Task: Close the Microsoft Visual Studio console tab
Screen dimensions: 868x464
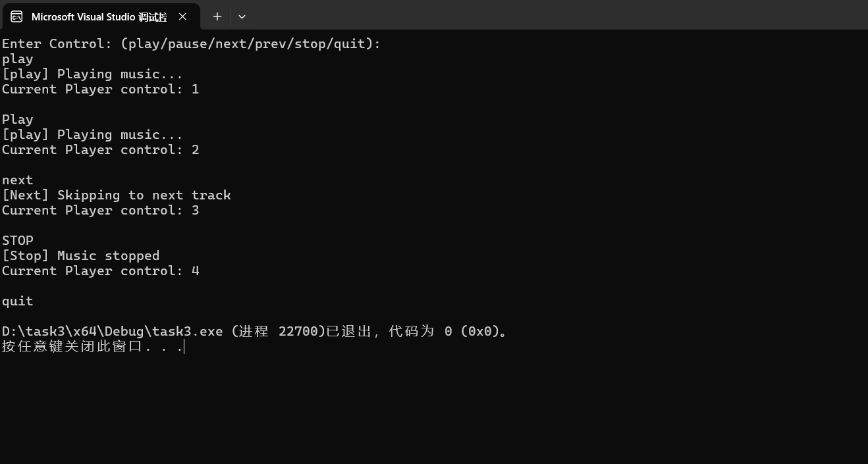Action: point(182,16)
